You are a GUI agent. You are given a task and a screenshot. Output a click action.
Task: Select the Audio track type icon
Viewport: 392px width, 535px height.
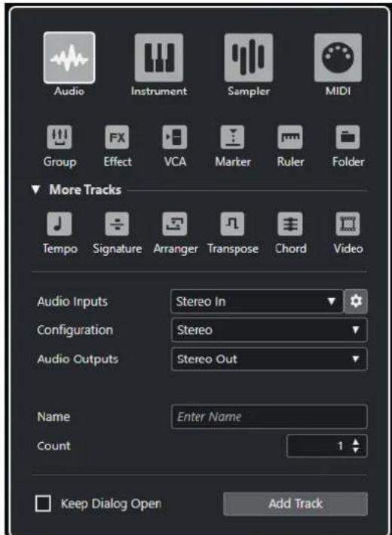pyautogui.click(x=69, y=57)
